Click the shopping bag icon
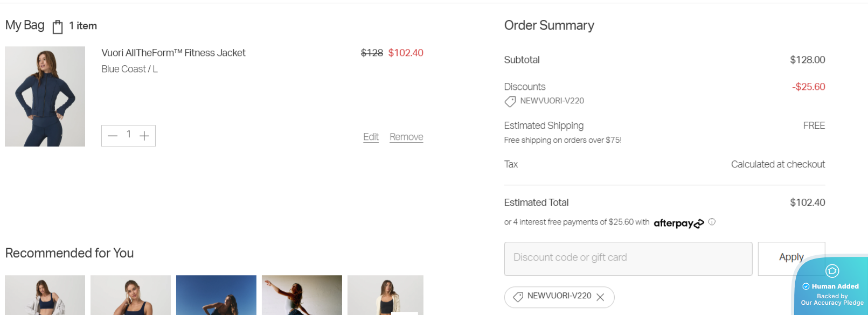This screenshot has width=868, height=315. [58, 26]
